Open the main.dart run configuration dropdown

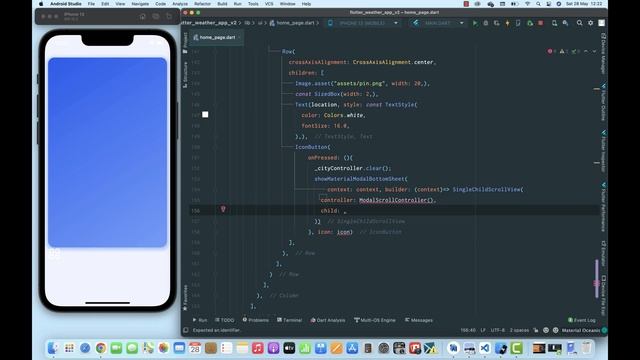pyautogui.click(x=438, y=23)
